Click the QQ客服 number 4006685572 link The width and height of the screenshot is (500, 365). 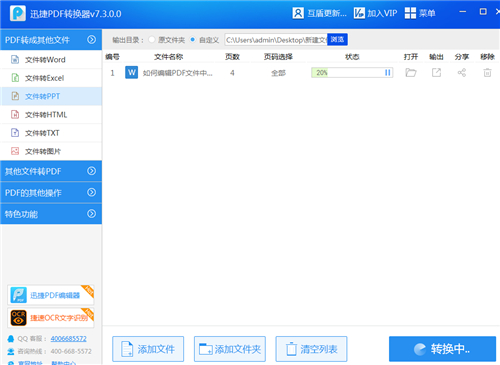pos(68,339)
